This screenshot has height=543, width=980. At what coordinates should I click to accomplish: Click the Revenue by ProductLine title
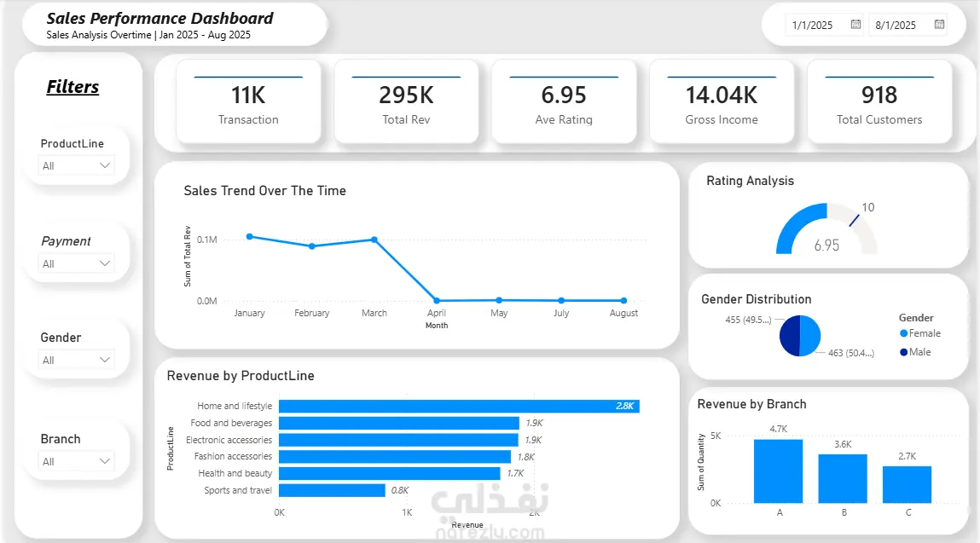click(241, 376)
